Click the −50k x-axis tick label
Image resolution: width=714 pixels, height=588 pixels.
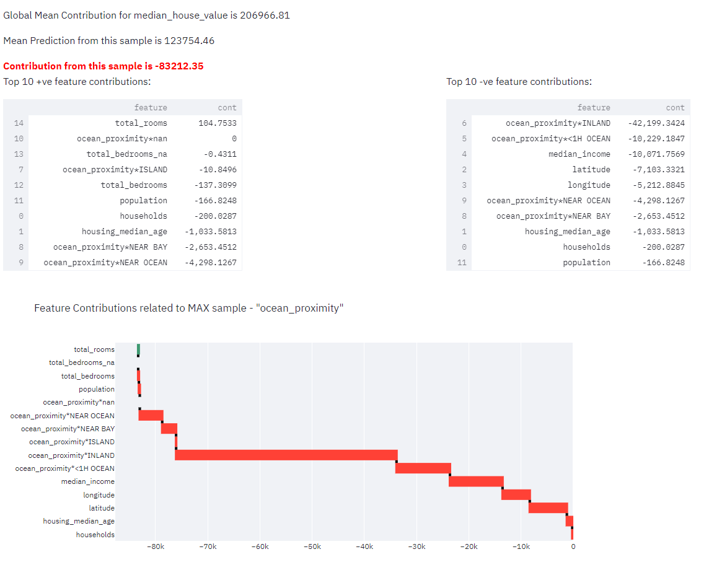(x=312, y=546)
